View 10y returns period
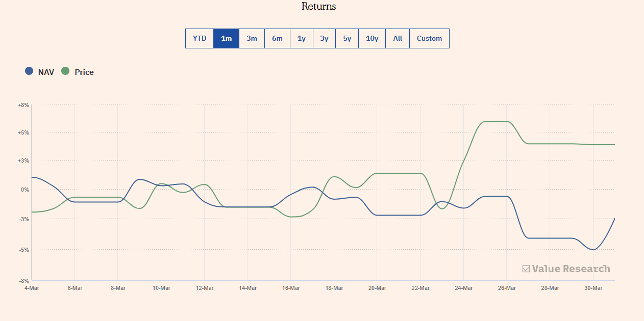Screen dimensions: 644x321 (372, 39)
